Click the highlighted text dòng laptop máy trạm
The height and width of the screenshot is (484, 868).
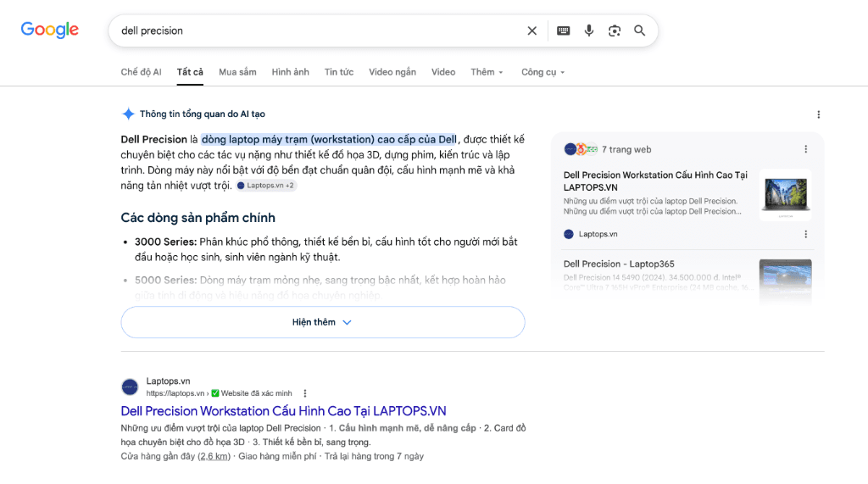tap(329, 140)
